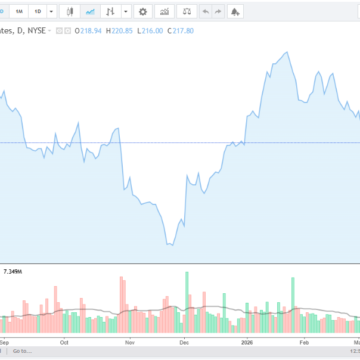Viewport: 360px width, 360px height.
Task: Redo the last chart action
Action: click(x=218, y=12)
